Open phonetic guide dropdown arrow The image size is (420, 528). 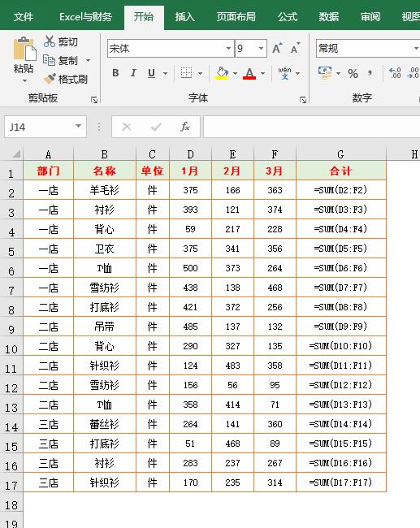point(298,73)
